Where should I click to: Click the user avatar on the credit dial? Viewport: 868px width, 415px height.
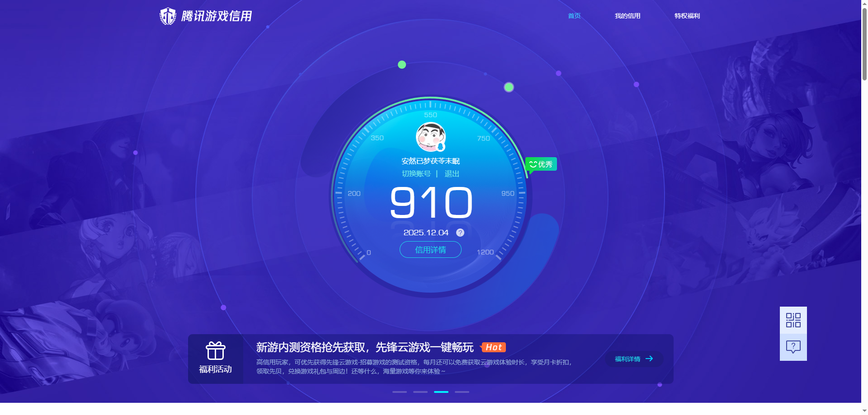click(x=430, y=136)
